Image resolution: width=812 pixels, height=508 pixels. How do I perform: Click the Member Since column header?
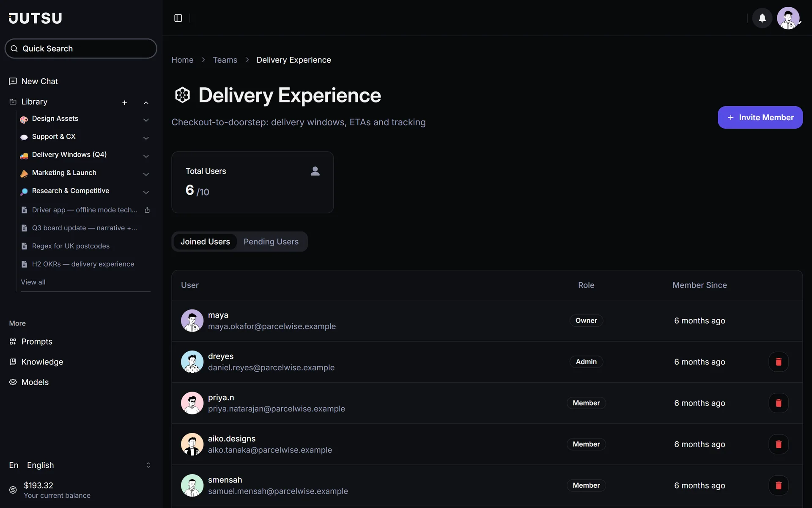click(x=700, y=285)
